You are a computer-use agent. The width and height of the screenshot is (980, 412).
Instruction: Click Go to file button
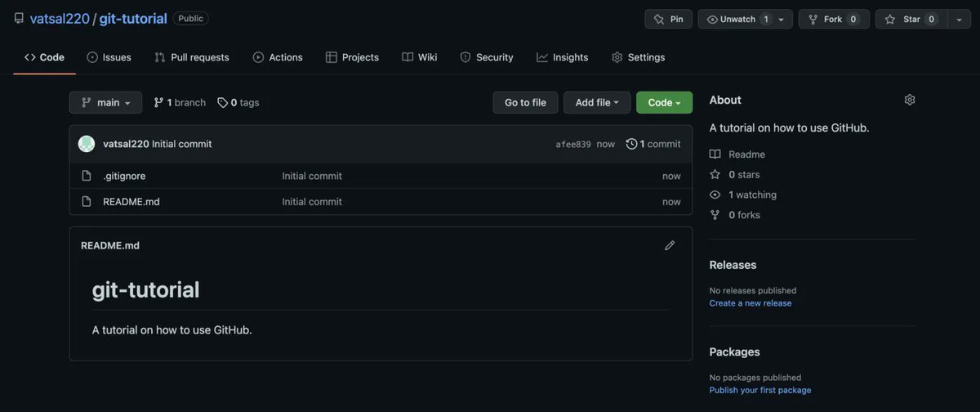525,102
